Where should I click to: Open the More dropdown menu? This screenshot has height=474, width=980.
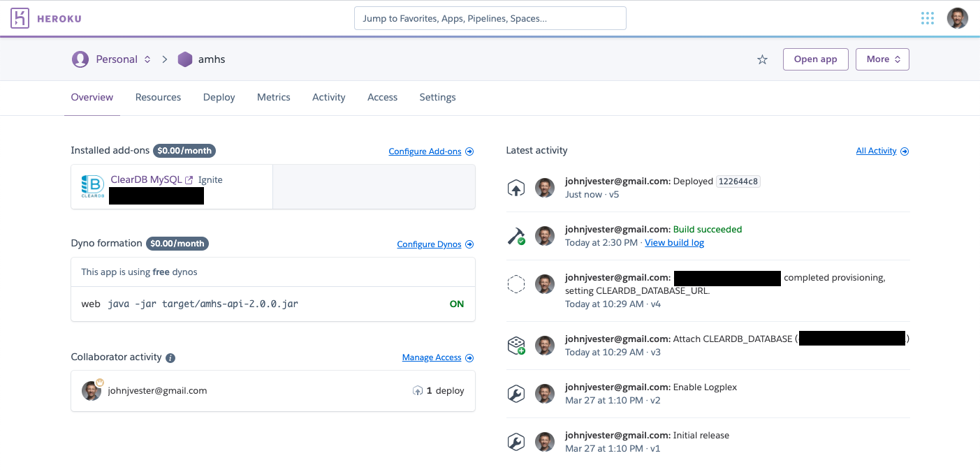tap(882, 59)
